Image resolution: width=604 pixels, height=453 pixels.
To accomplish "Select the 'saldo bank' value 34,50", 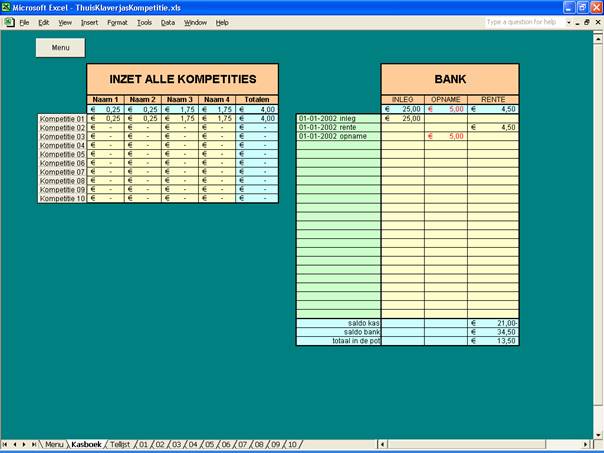I will tap(493, 332).
